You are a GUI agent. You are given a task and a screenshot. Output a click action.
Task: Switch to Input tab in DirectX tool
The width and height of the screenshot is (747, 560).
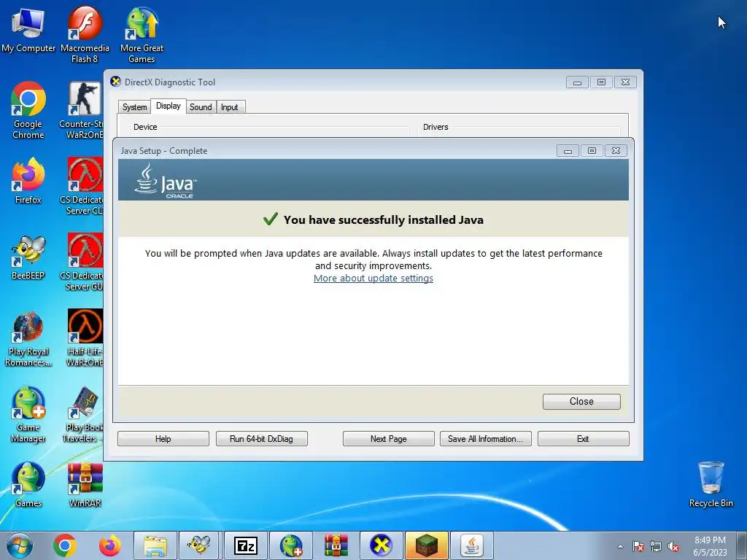[x=229, y=107]
